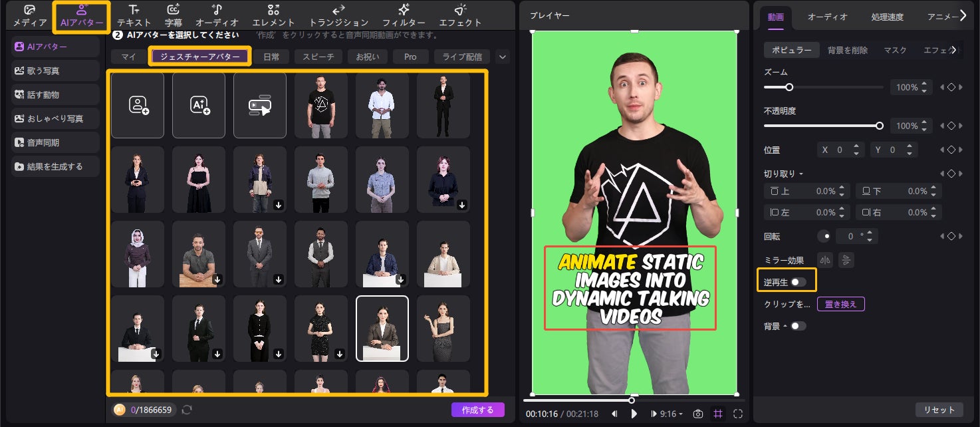Select the ジェスチャーアバター category tab
Viewport: 980px width, 427px height.
click(x=200, y=57)
